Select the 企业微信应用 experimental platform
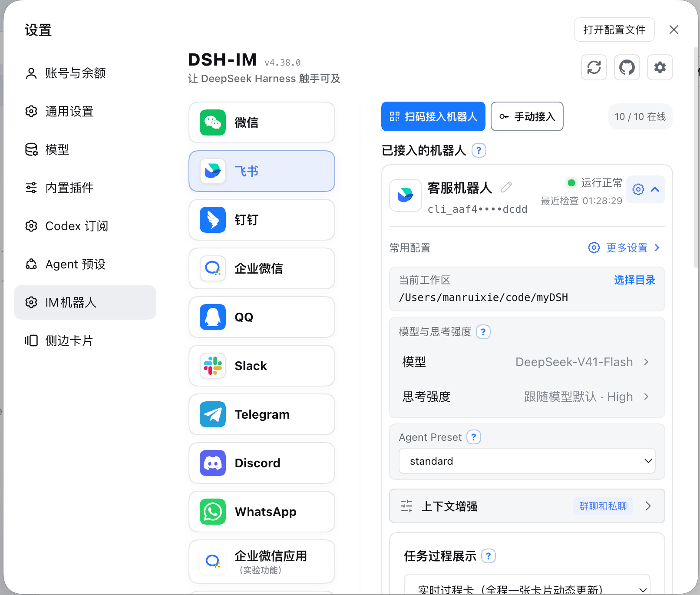This screenshot has width=700, height=595. point(262,562)
